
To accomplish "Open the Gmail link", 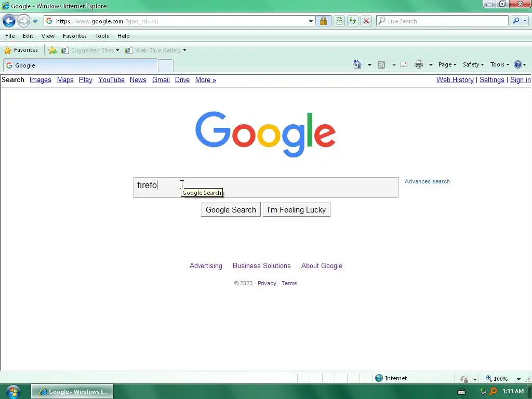I will (x=161, y=79).
